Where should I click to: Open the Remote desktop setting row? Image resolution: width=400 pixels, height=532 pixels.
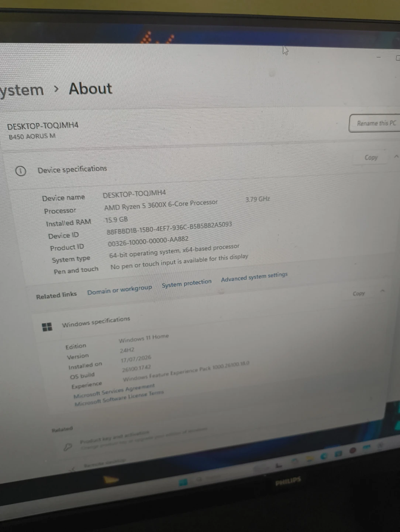pyautogui.click(x=104, y=463)
